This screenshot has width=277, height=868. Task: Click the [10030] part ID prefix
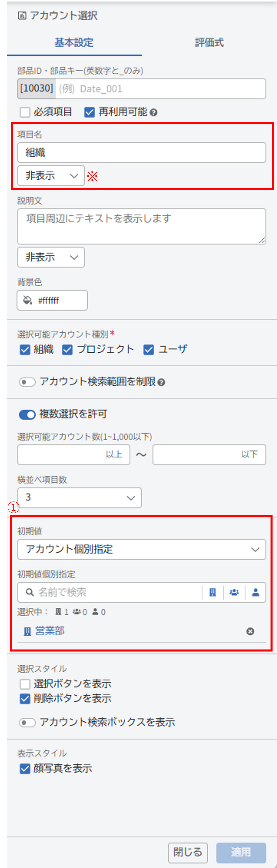tap(37, 89)
